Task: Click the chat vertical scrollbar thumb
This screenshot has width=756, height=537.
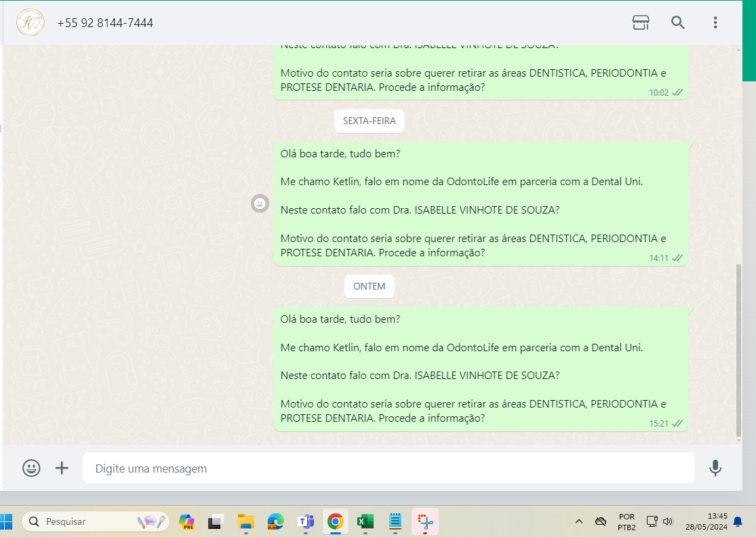Action: point(738,349)
